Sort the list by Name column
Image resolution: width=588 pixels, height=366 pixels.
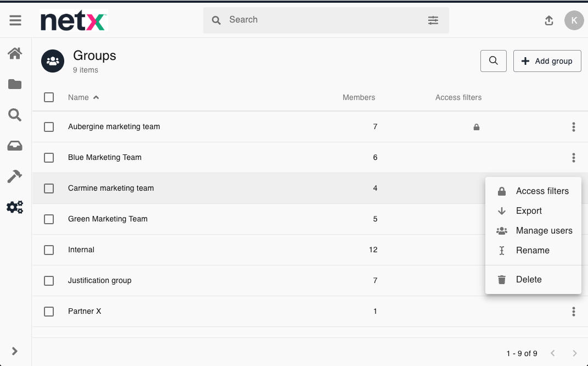tap(79, 97)
